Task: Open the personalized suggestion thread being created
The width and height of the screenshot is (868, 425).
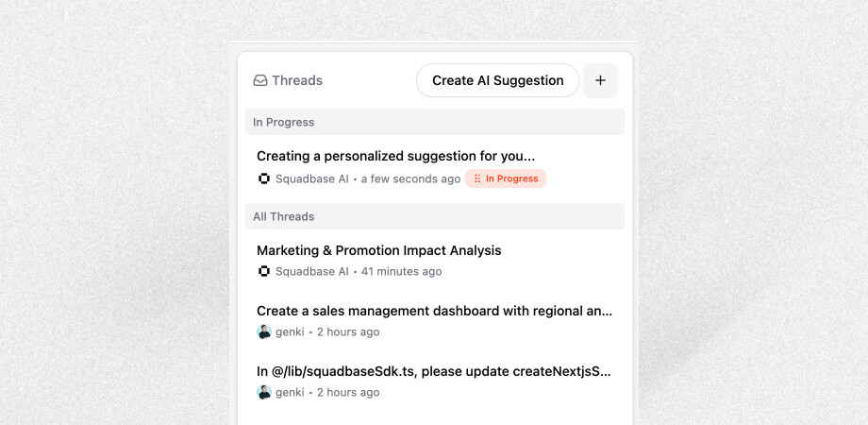Action: click(x=396, y=156)
